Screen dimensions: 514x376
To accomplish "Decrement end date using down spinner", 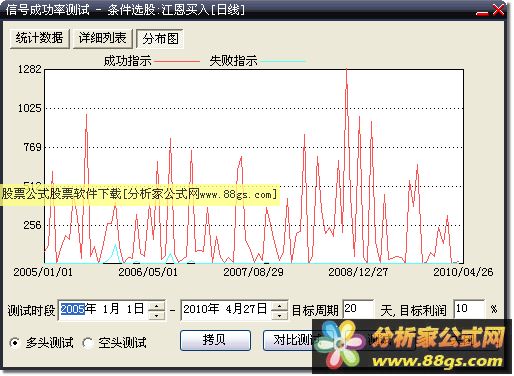I will point(279,315).
